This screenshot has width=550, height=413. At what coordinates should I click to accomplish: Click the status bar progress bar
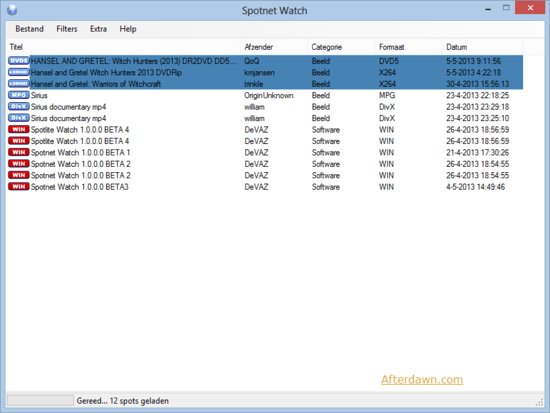coord(40,400)
